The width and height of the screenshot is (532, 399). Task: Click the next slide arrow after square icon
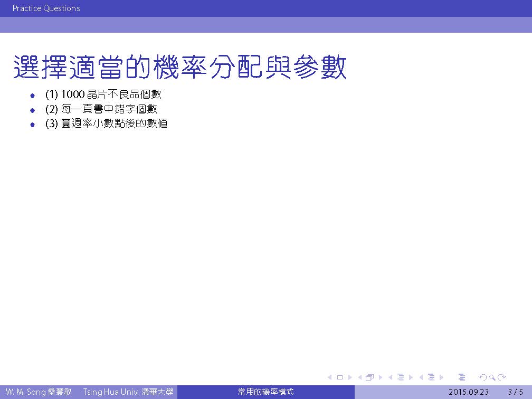[349, 377]
